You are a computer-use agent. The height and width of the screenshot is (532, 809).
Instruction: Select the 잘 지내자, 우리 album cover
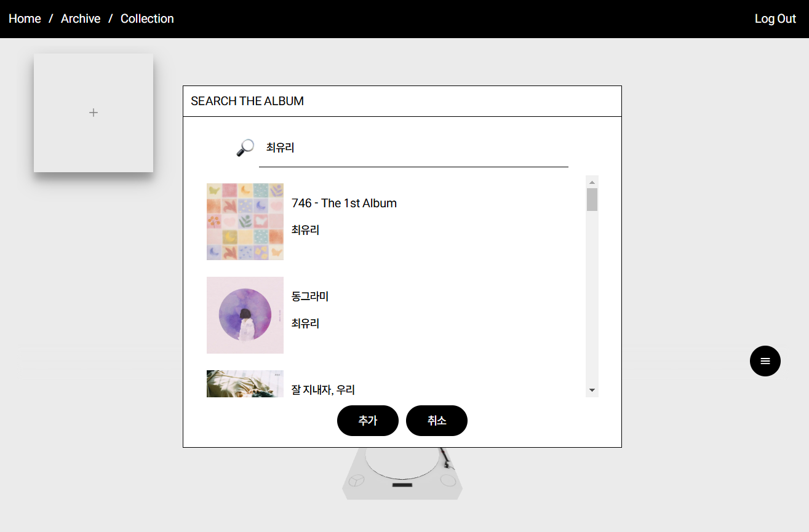coord(245,384)
